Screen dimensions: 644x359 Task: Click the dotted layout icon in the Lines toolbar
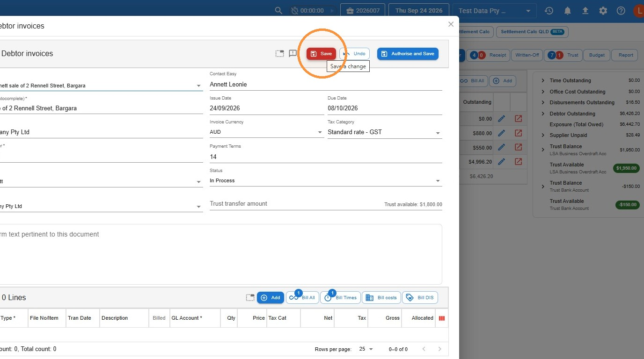click(x=250, y=298)
